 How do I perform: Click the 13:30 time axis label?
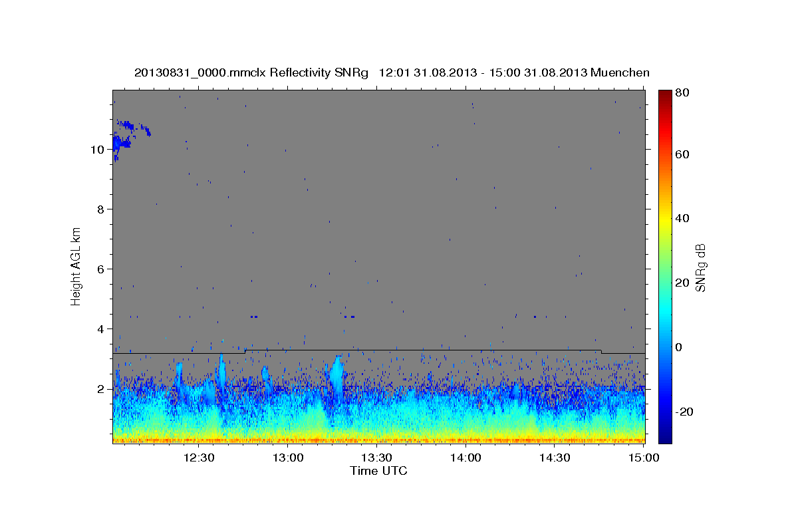376,458
